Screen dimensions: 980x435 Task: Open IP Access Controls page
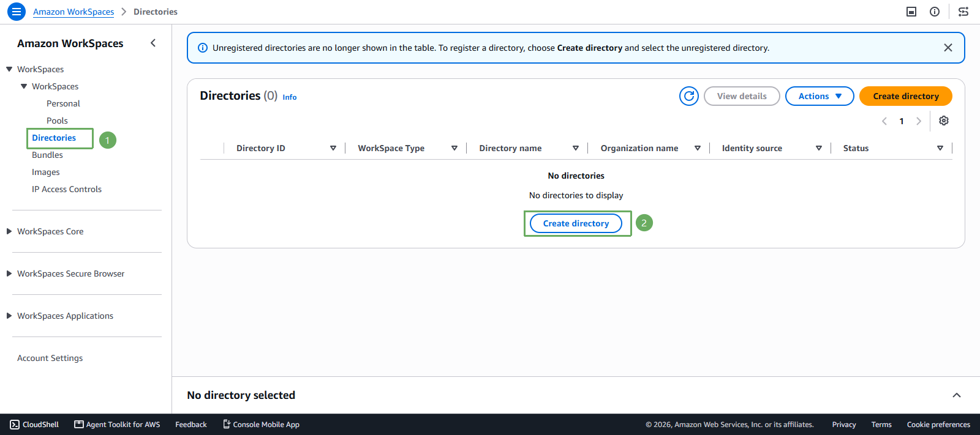67,189
